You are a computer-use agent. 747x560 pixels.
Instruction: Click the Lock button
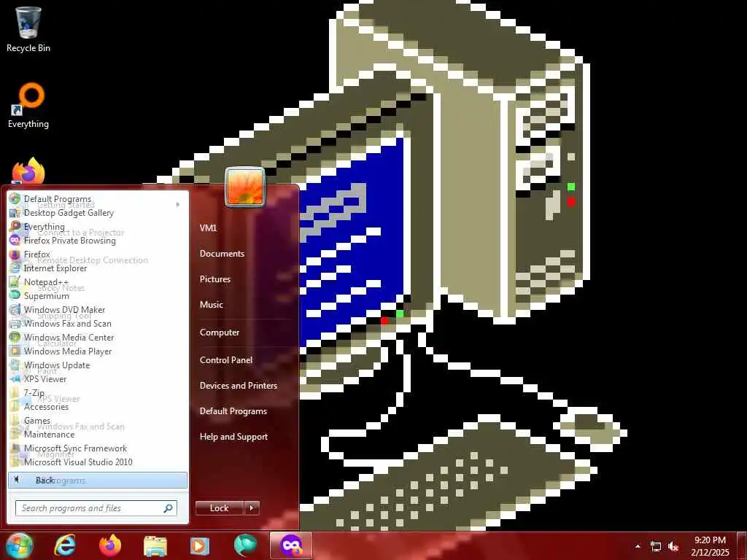219,508
